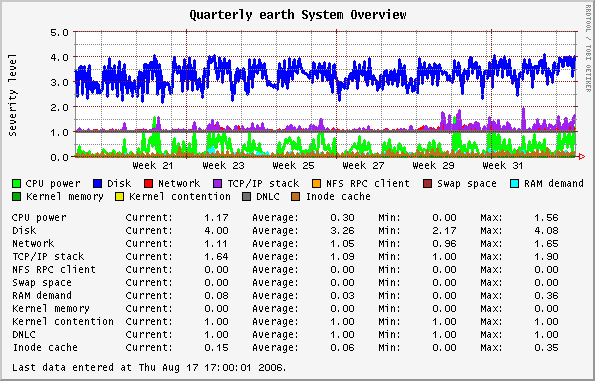This screenshot has width=595, height=381.
Task: Click the Week 23 x-axis label
Action: click(x=223, y=166)
